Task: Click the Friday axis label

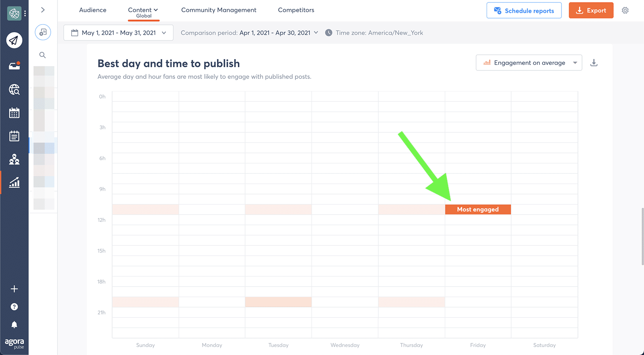Action: click(478, 345)
